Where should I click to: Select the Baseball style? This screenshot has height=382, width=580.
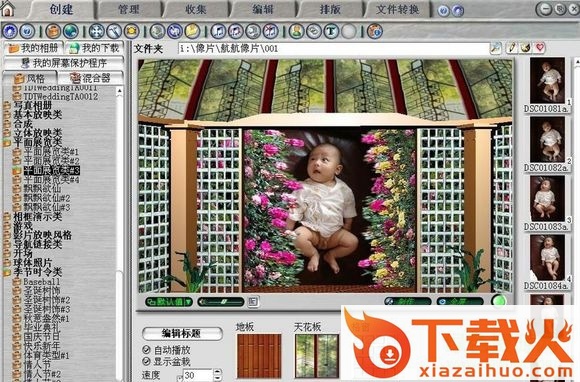point(41,281)
